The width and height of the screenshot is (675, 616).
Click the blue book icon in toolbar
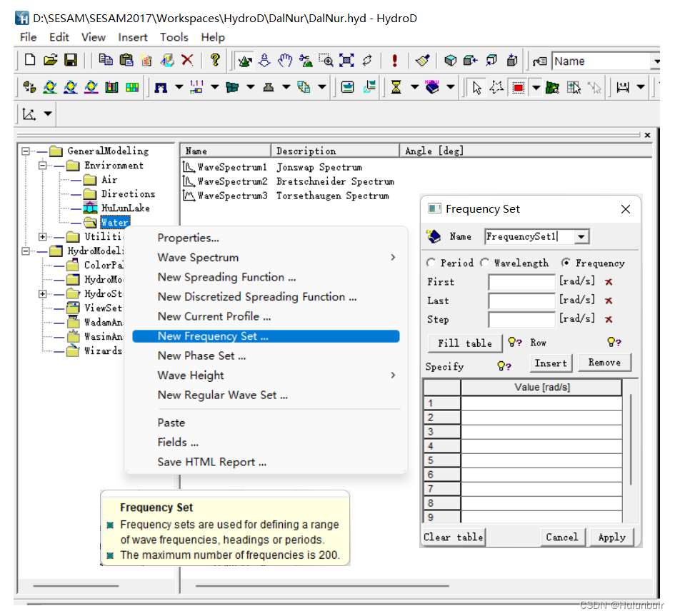(432, 87)
